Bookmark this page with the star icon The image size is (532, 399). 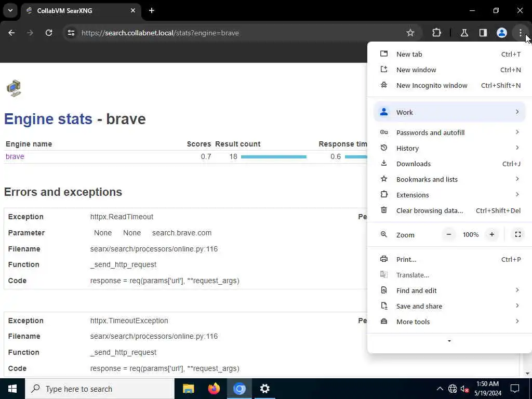point(410,33)
